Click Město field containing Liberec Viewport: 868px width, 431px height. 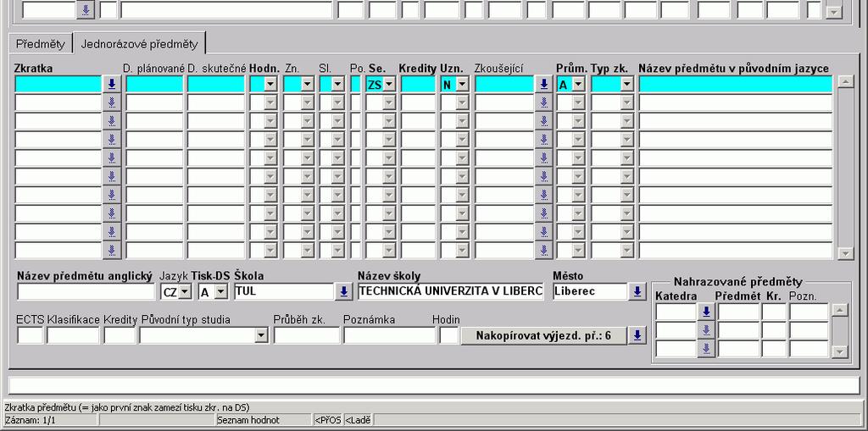[x=591, y=291]
